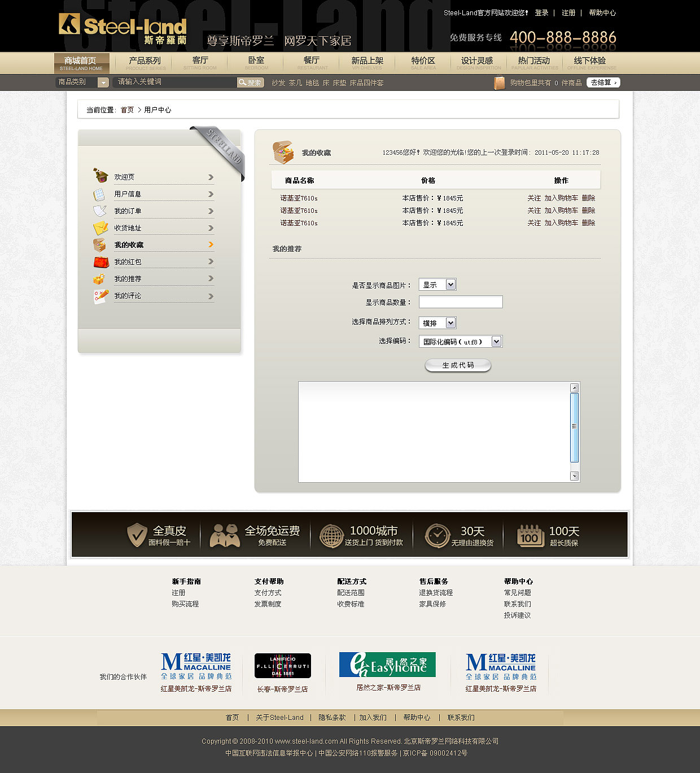Screen dimensions: 700x773
Task: Click the 搜索 search button
Action: coord(250,82)
